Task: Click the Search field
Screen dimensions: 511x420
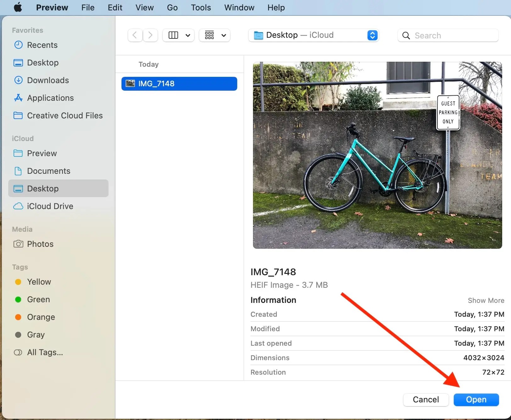Action: pyautogui.click(x=448, y=35)
